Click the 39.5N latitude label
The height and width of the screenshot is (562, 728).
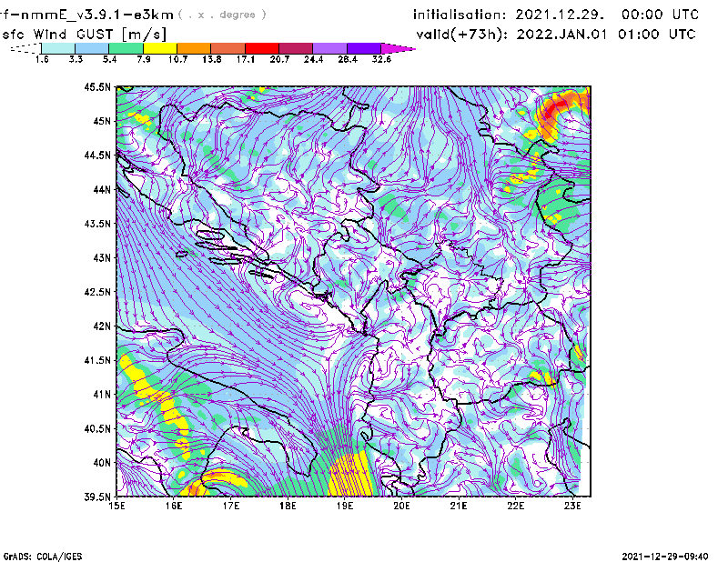[97, 497]
